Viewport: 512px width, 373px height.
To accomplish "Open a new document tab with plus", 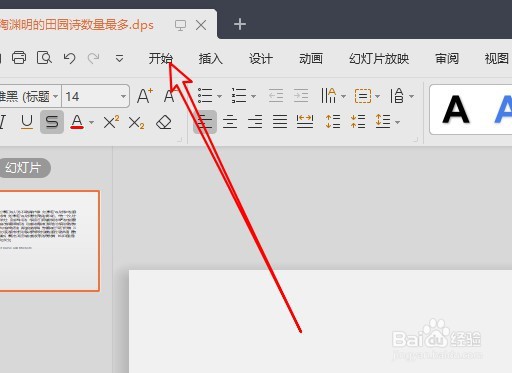I will (x=240, y=24).
